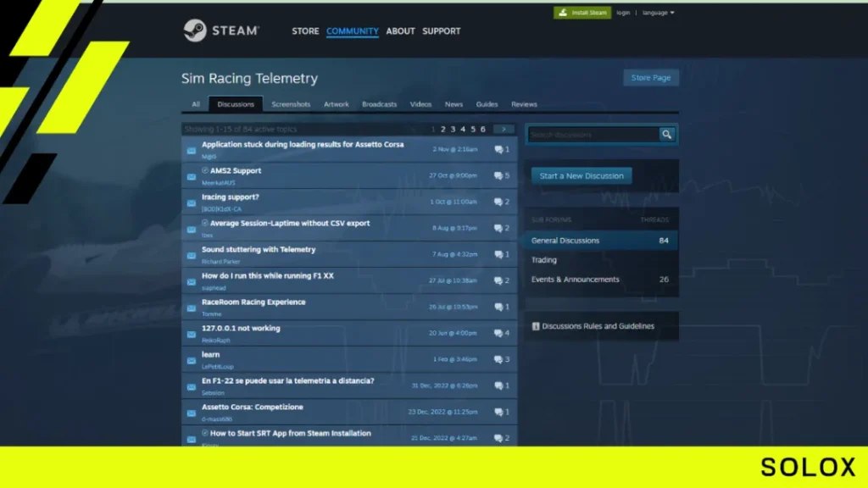Click reply bubble icon for Iracing support?

498,202
